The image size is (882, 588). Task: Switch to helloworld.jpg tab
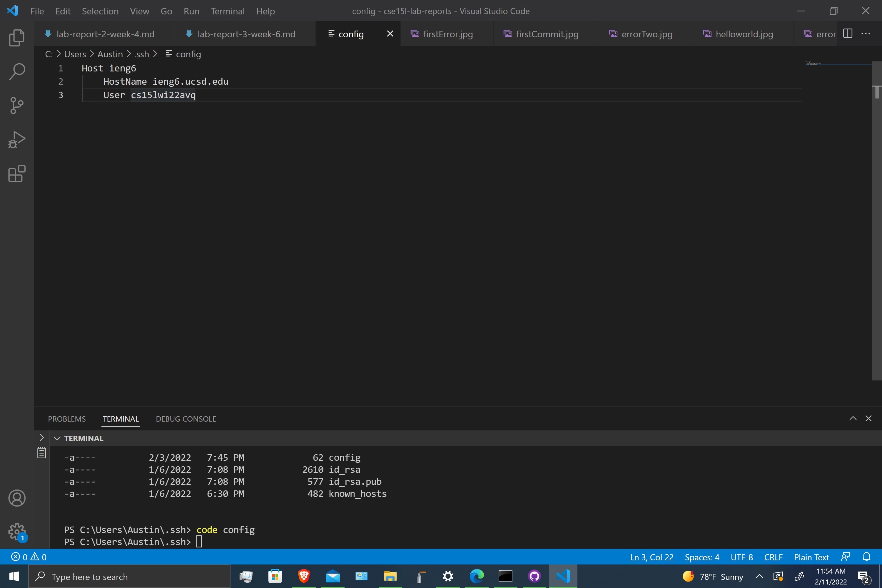(743, 34)
